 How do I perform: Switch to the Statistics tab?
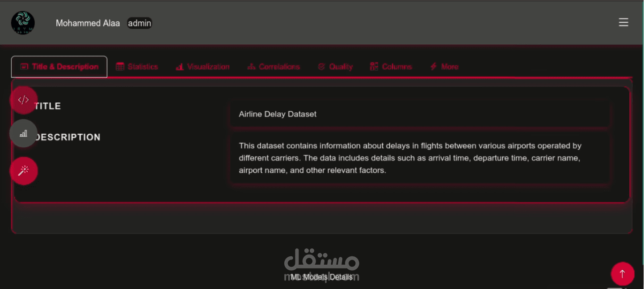pos(137,67)
